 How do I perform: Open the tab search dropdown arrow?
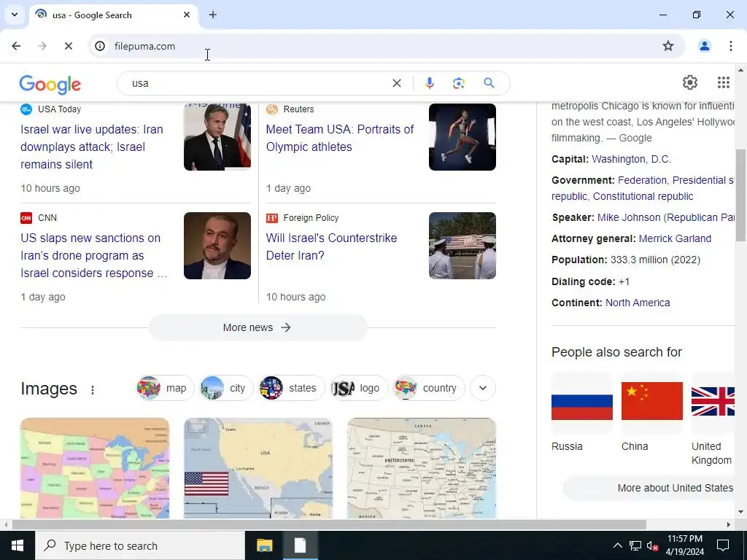(15, 15)
